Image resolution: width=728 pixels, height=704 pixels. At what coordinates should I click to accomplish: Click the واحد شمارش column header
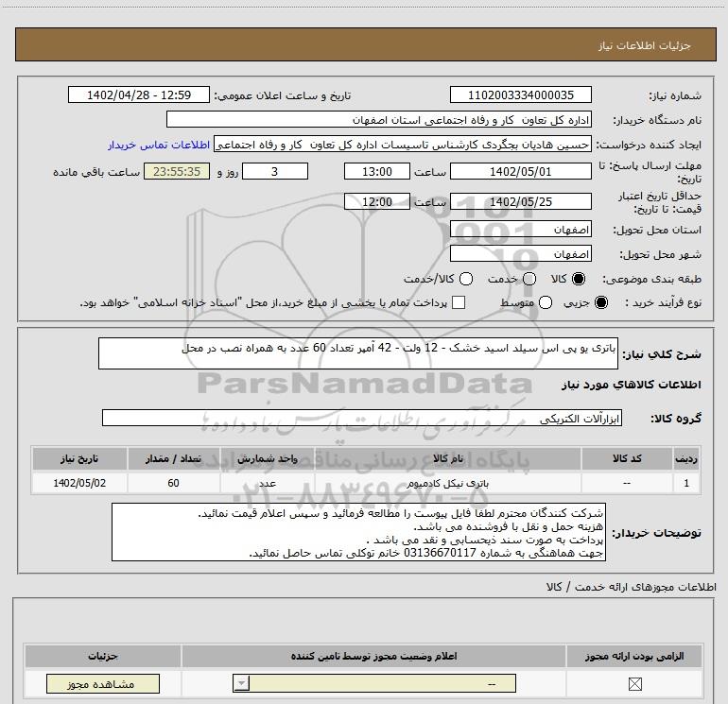268,458
